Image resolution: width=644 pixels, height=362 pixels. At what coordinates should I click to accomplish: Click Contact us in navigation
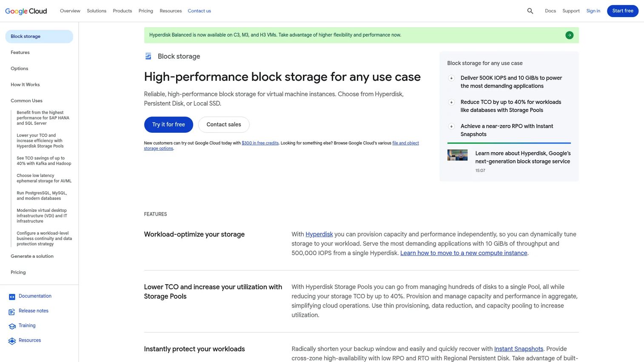coord(199,11)
